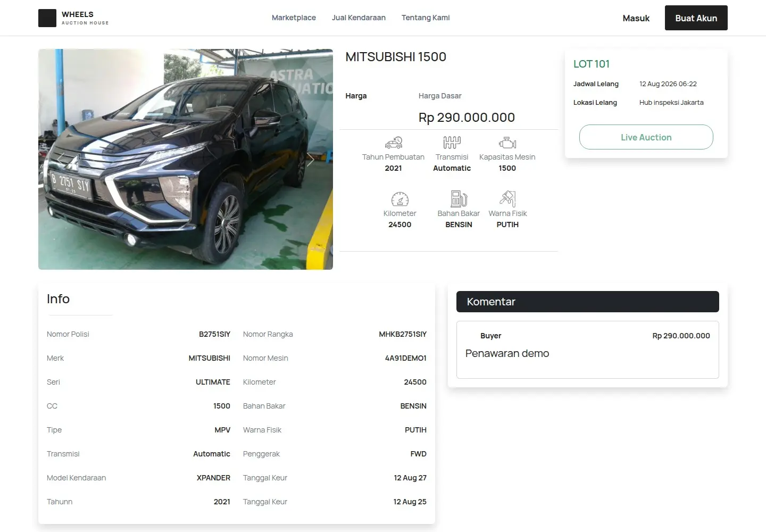Open the Jual Kendaraan menu item
766x532 pixels.
(x=359, y=18)
